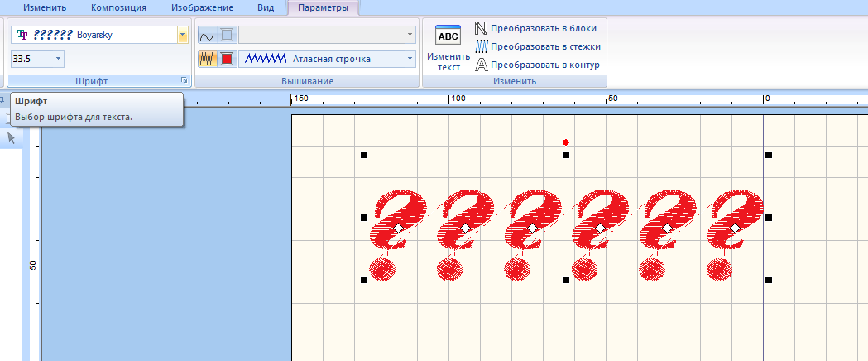868x361 pixels.
Task: Click the diamond handle on fifth question mark
Action: 668,229
